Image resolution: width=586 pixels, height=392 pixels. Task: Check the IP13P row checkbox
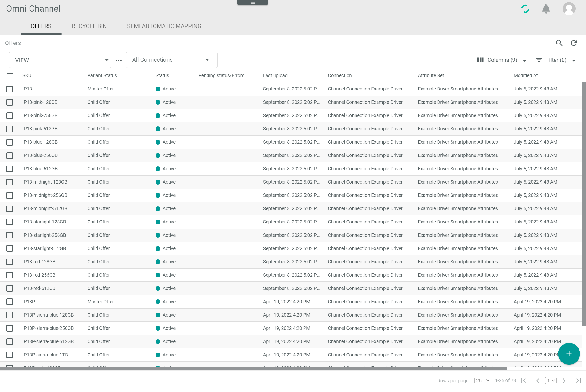tap(9, 302)
